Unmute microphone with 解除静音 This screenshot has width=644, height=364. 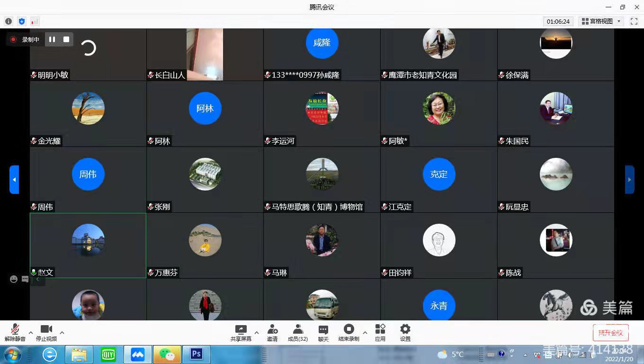(x=15, y=332)
